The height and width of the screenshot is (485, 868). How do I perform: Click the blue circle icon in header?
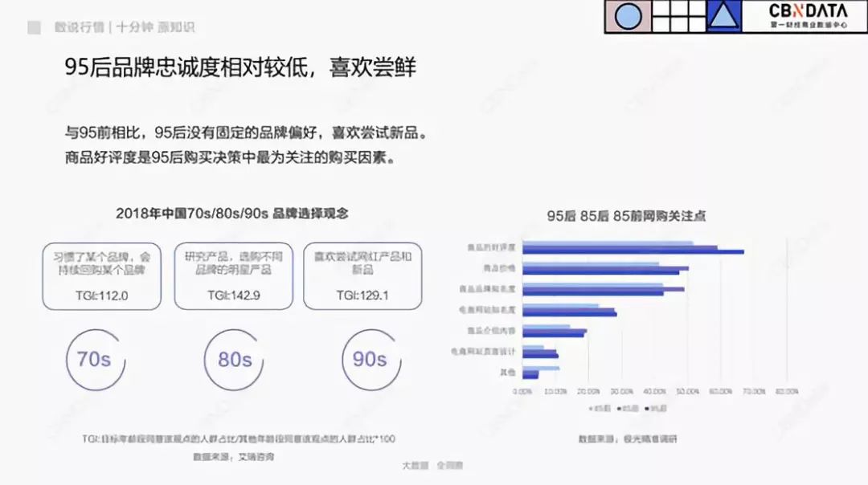[x=628, y=17]
